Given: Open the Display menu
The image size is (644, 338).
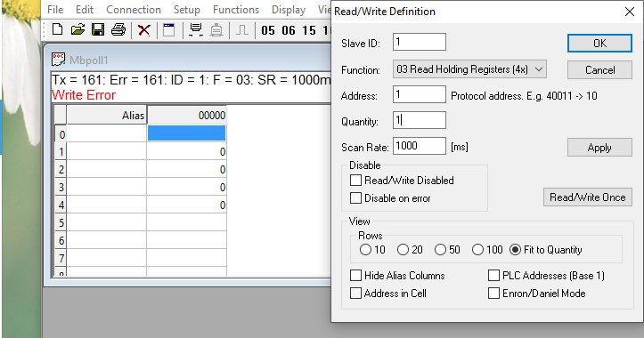Looking at the screenshot, I should (289, 10).
